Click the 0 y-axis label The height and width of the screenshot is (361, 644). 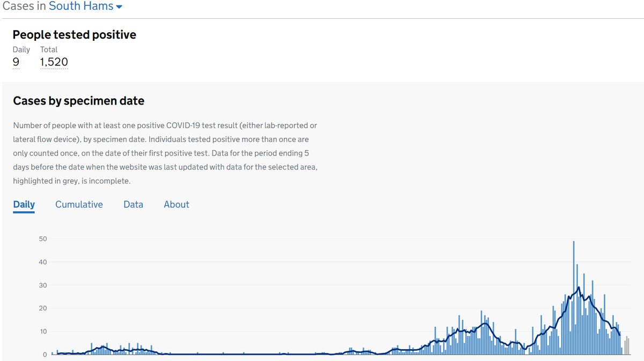pyautogui.click(x=45, y=355)
